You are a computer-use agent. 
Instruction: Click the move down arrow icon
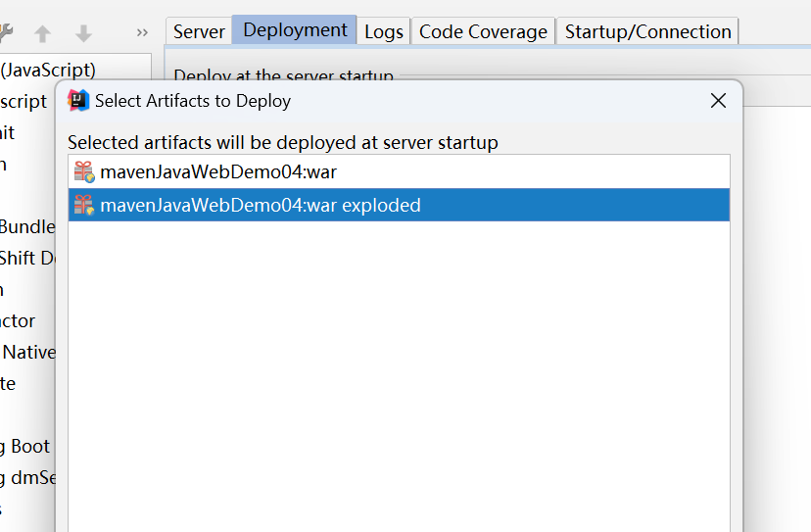(83, 33)
